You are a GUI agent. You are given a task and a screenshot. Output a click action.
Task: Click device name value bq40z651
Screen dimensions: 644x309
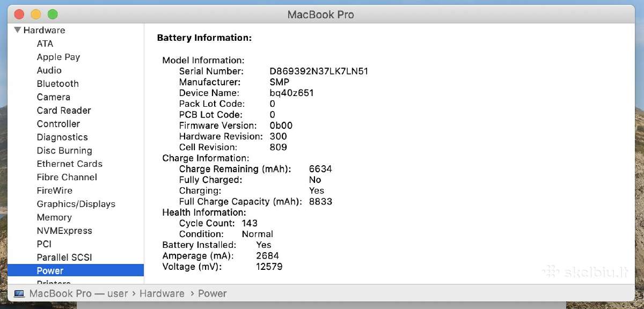click(x=291, y=93)
